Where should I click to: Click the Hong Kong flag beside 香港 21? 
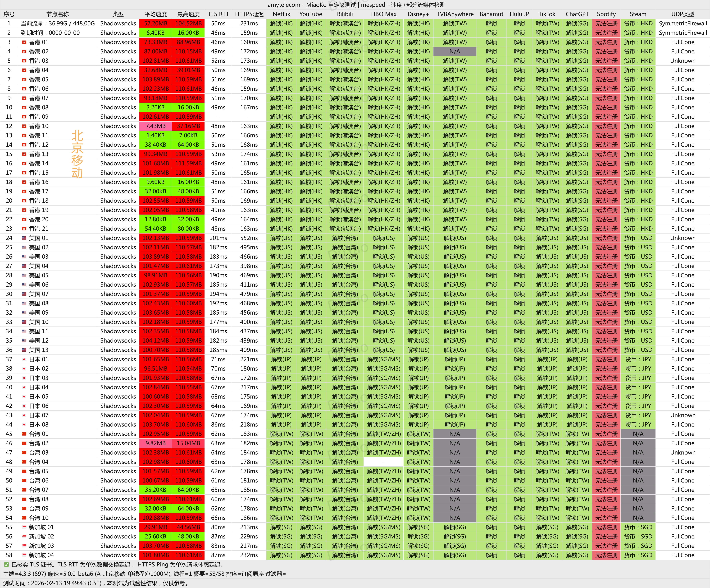24,229
